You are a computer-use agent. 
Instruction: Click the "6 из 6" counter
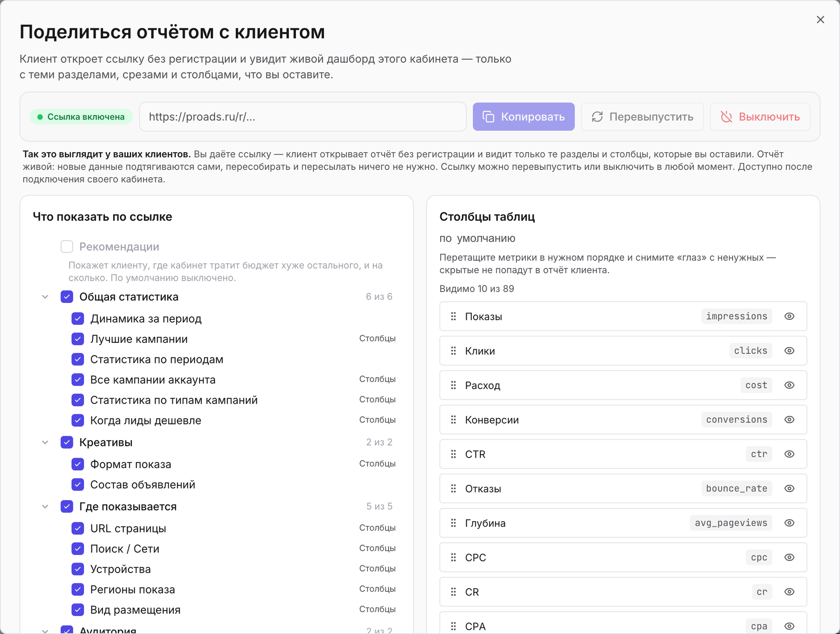379,297
